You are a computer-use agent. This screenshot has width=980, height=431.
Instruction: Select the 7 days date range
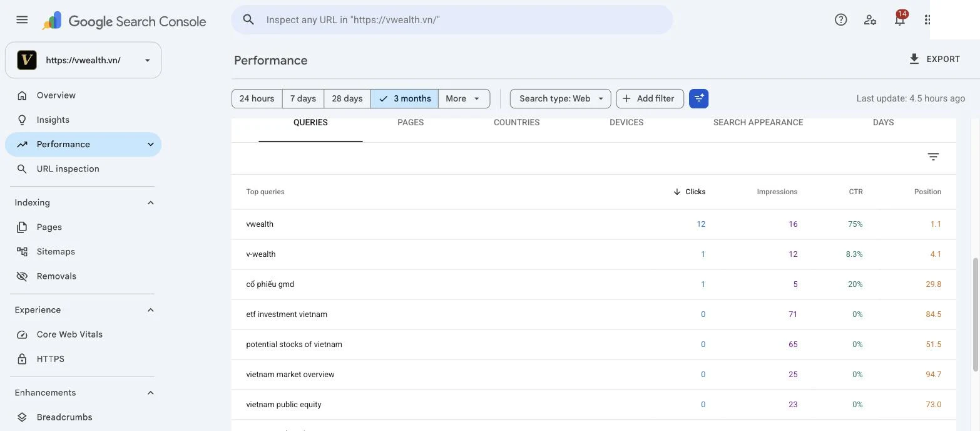[303, 98]
